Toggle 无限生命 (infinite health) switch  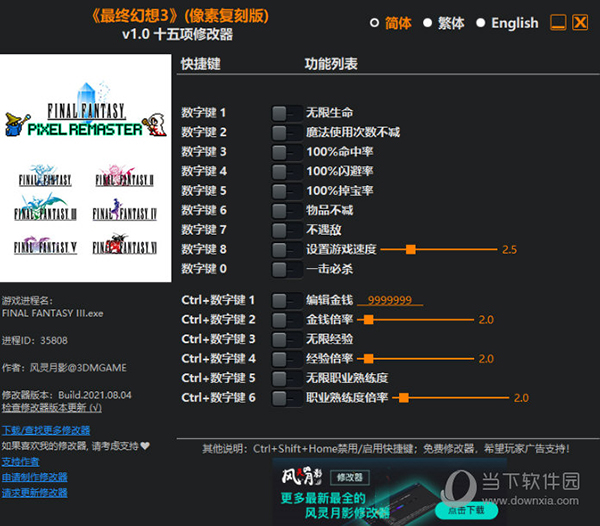pos(287,113)
